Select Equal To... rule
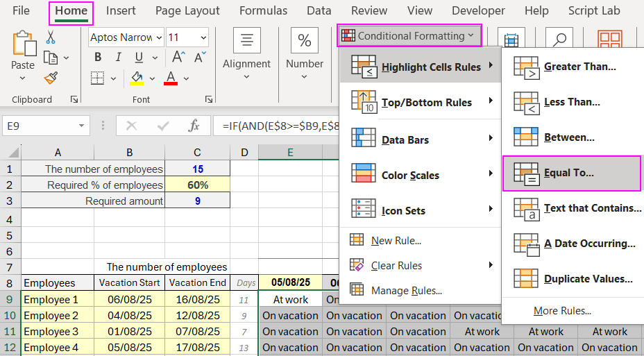 click(x=572, y=173)
